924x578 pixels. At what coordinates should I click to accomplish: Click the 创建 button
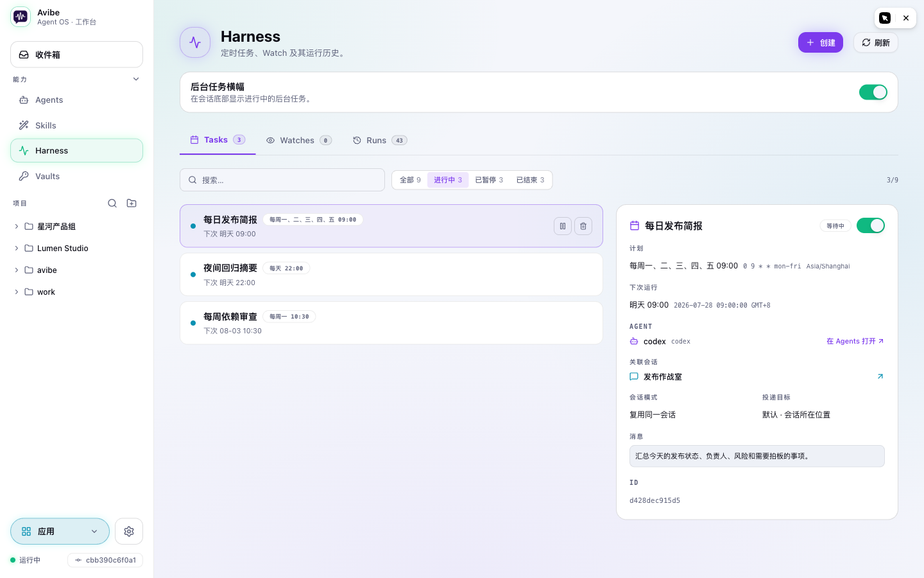[820, 42]
